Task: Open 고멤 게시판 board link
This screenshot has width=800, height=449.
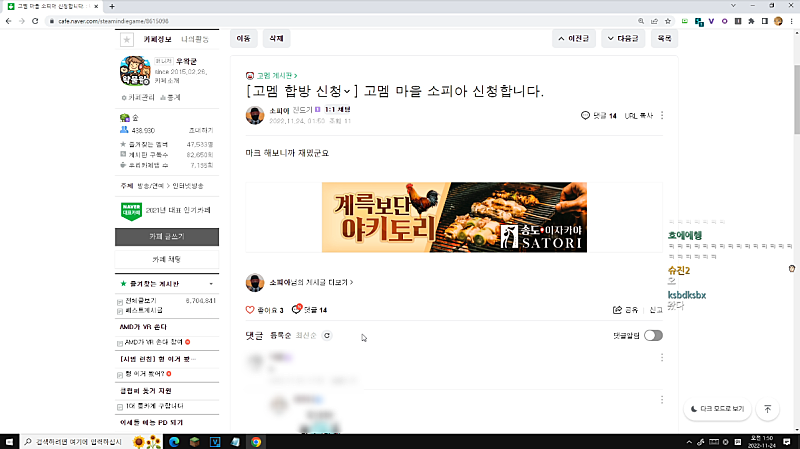Action: (x=277, y=76)
